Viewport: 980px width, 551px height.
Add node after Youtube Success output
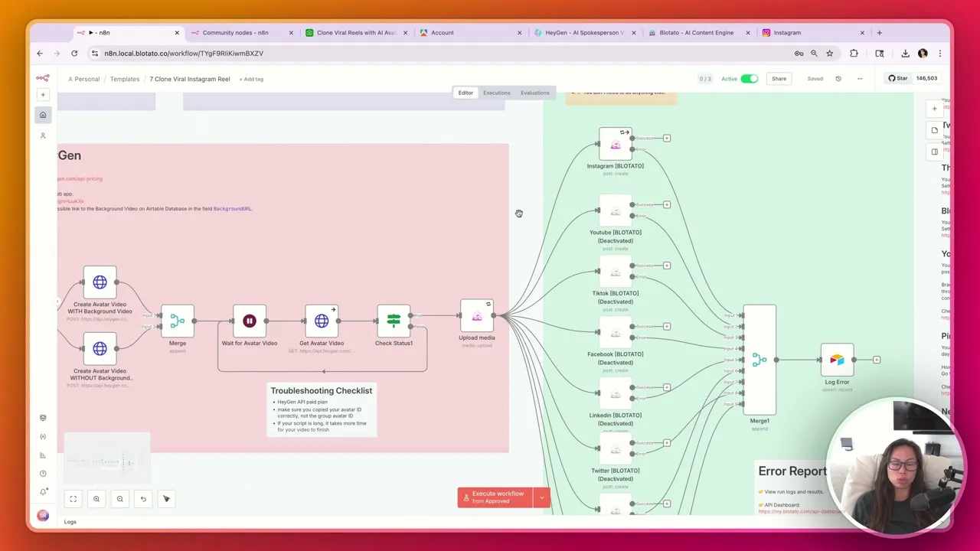pos(667,205)
